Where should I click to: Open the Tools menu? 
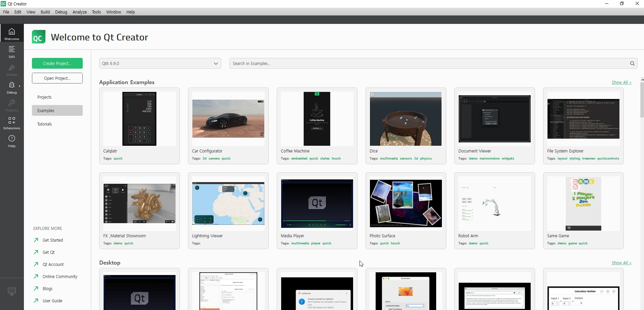(97, 12)
